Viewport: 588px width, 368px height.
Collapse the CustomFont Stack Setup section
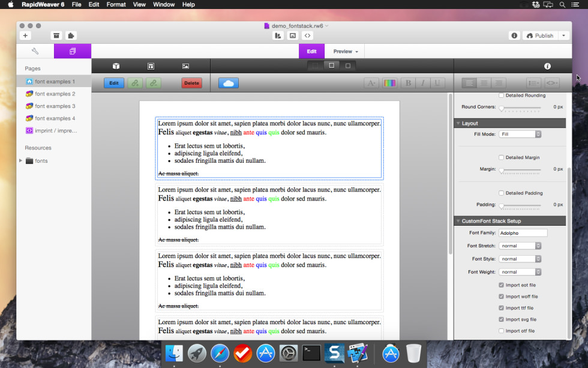(x=458, y=221)
